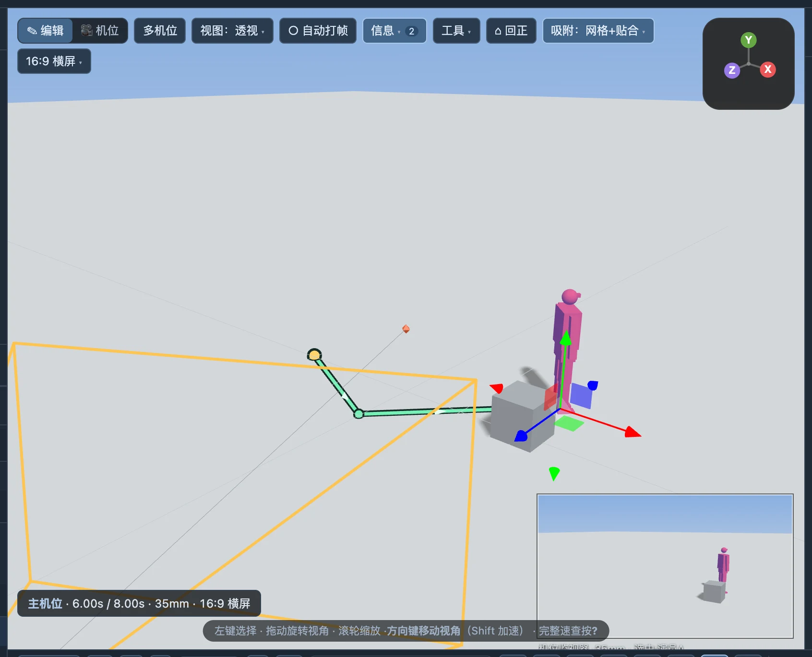Open the 多机位 multi-camera view
The width and height of the screenshot is (812, 657).
coord(160,31)
